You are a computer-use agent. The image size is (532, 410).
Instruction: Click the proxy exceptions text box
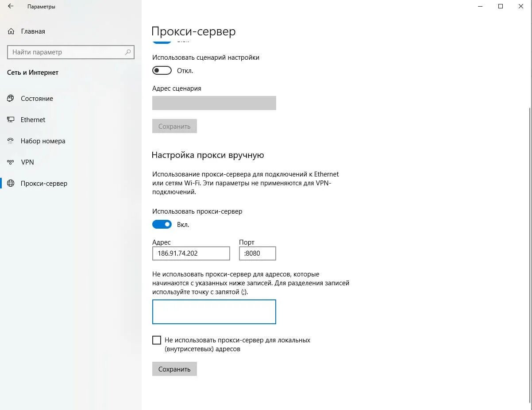click(x=214, y=312)
